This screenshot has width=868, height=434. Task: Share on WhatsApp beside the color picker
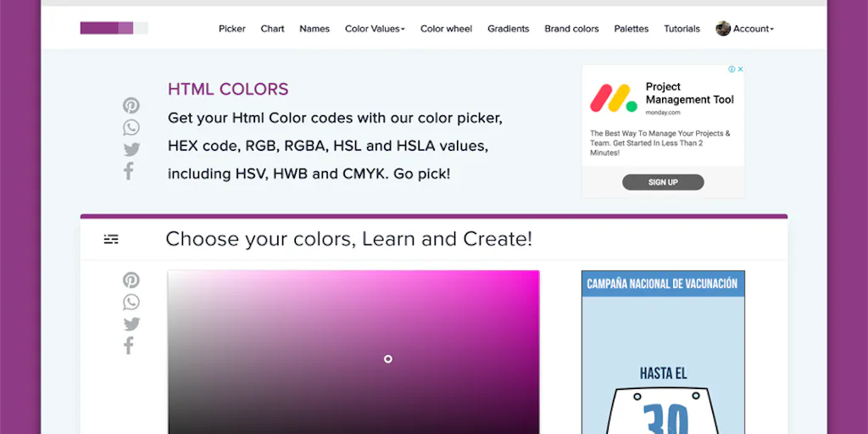131,302
